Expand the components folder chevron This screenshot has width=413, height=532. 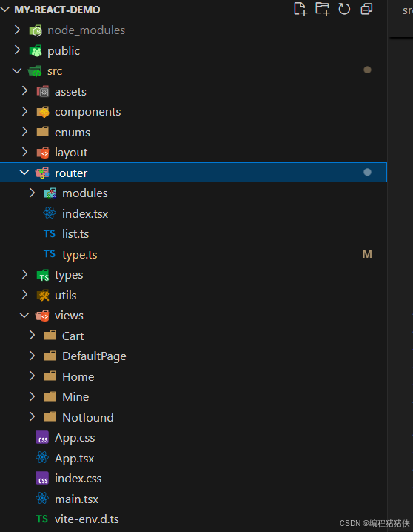click(24, 112)
